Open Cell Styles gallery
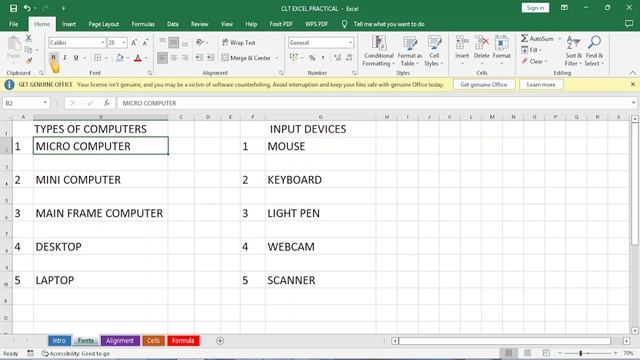640x360 pixels. (434, 51)
